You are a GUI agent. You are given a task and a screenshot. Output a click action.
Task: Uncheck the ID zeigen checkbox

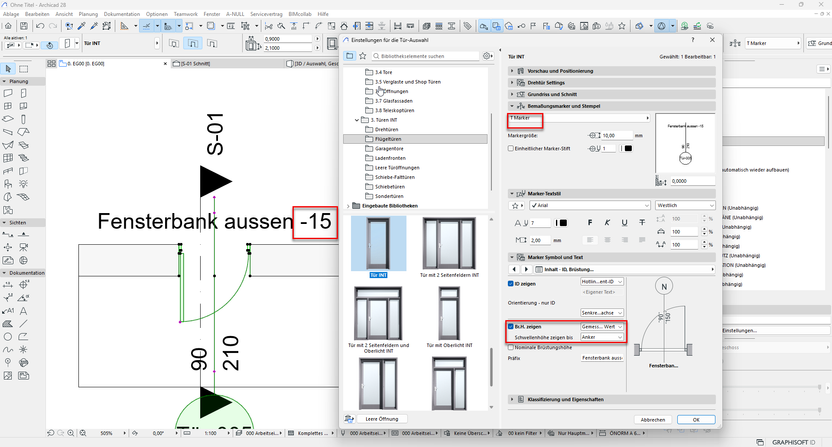coord(511,283)
